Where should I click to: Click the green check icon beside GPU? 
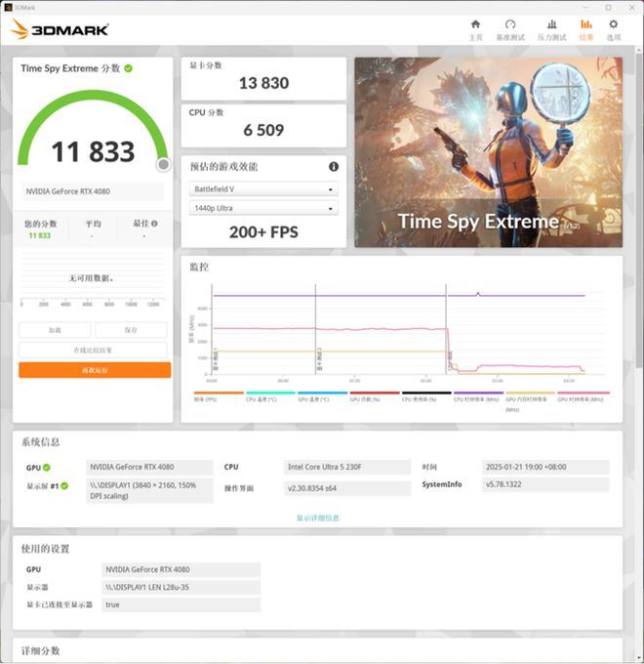tap(46, 468)
